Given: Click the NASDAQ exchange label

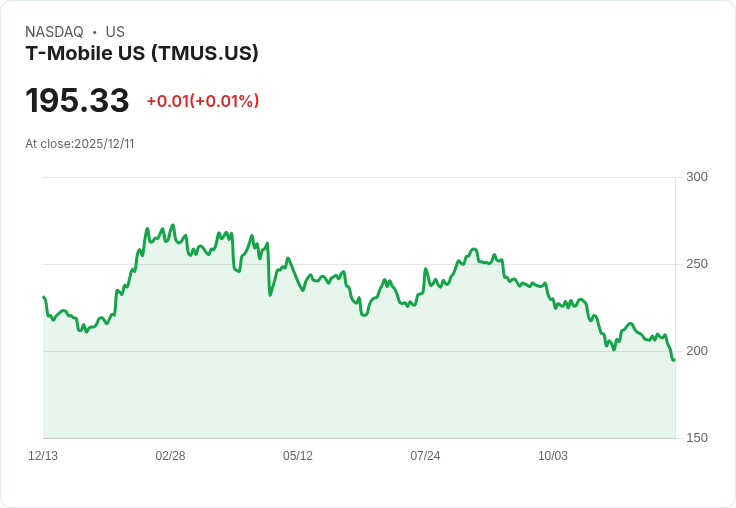Looking at the screenshot, I should click(54, 32).
